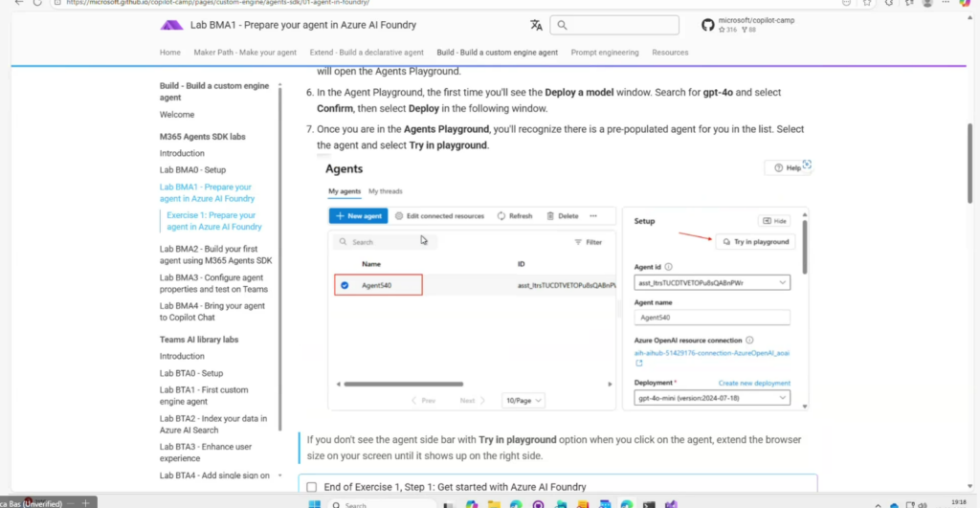Open the Agent id dropdown
Image resolution: width=980 pixels, height=508 pixels.
pos(712,282)
